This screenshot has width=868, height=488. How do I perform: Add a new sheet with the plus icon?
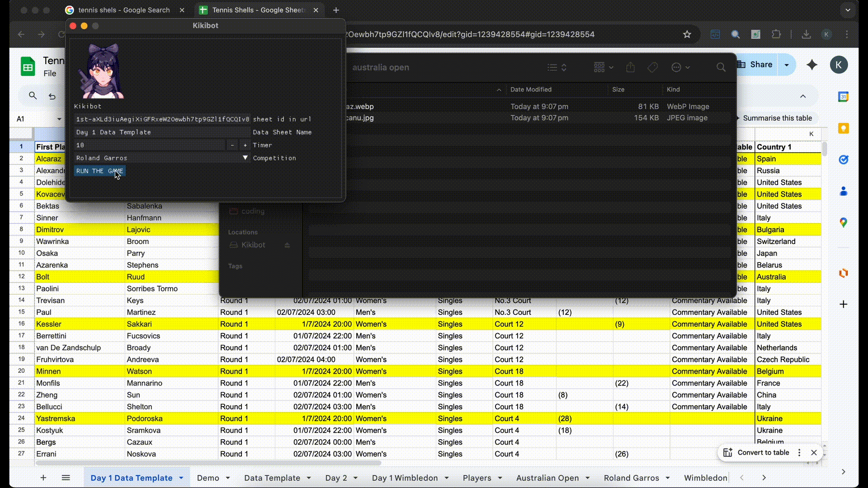43,478
